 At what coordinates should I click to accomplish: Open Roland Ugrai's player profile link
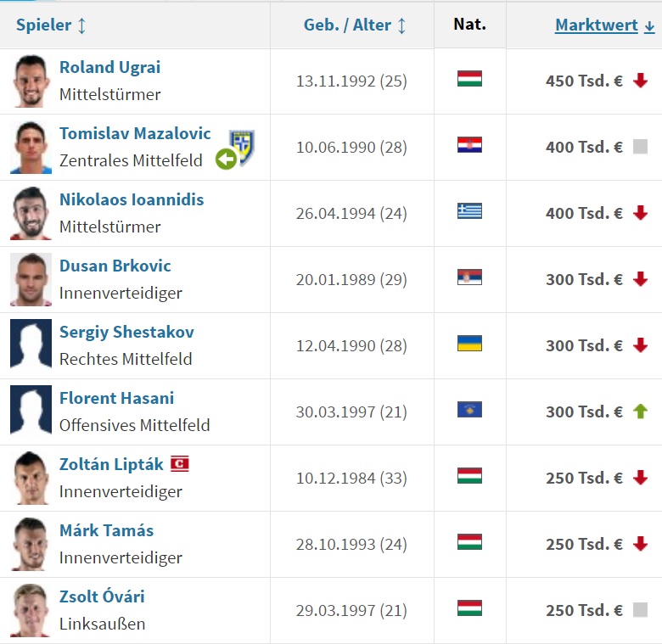tap(109, 67)
